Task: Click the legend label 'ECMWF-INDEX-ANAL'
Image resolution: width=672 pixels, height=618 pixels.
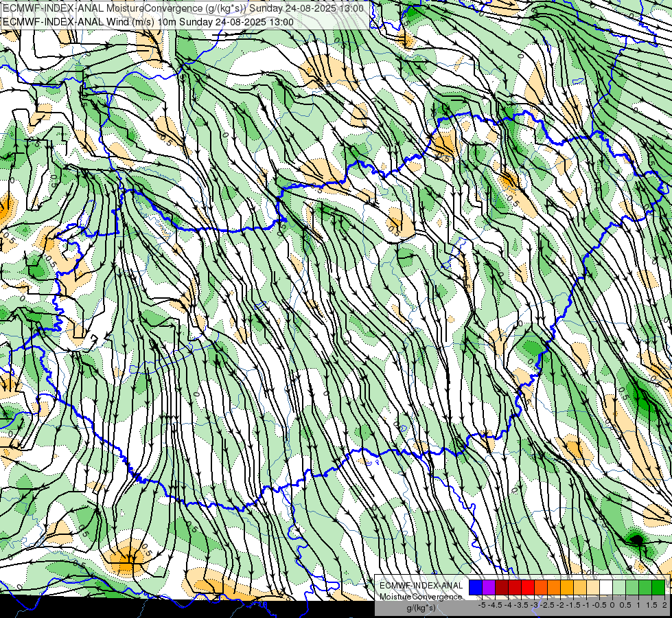Action: [421, 586]
